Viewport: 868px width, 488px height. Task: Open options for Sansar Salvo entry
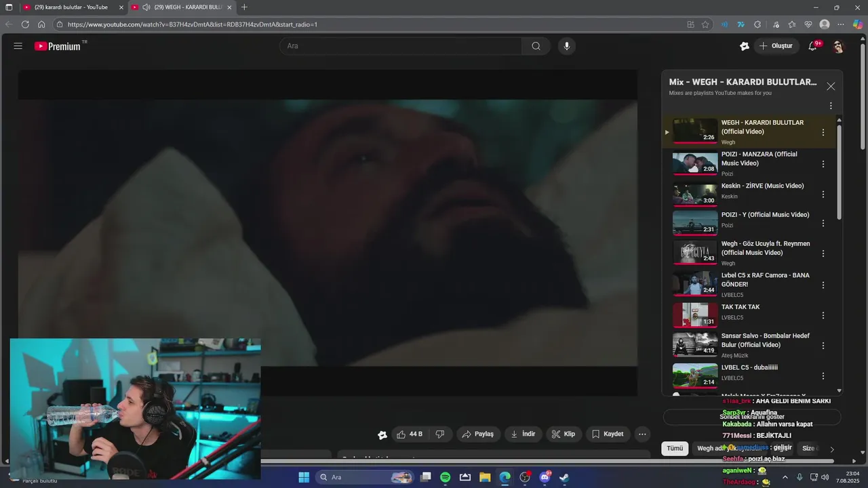[823, 346]
